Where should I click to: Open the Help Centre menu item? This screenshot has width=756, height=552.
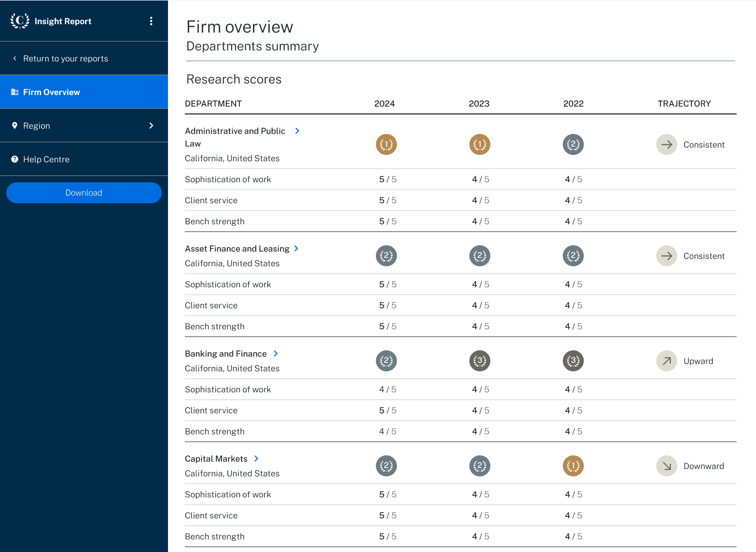(46, 159)
